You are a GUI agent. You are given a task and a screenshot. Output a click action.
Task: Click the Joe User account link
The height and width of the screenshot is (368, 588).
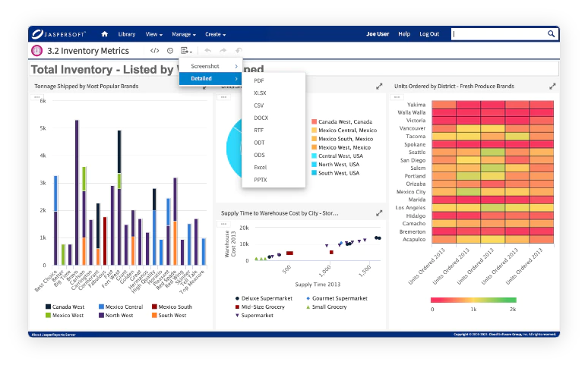pyautogui.click(x=378, y=33)
